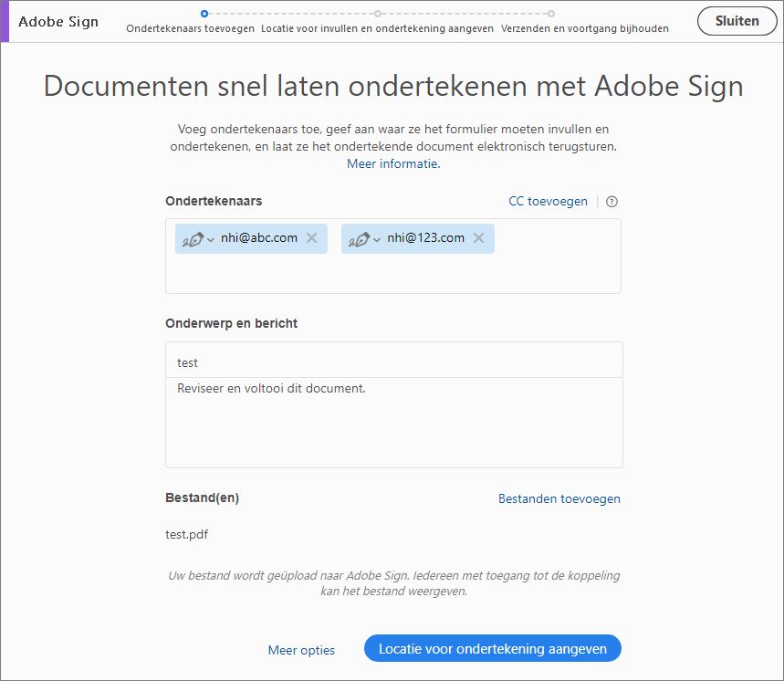
Task: Click the Adobe Sign logo text
Action: click(58, 21)
